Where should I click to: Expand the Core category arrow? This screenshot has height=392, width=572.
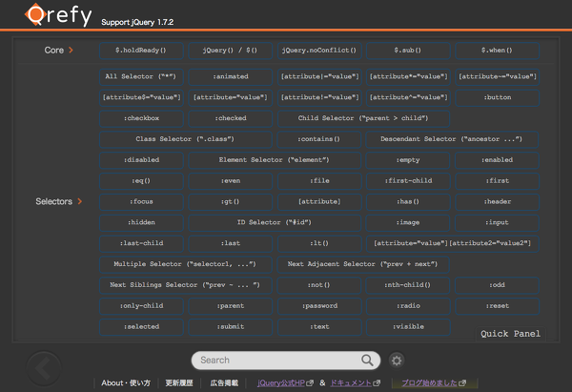pos(71,50)
